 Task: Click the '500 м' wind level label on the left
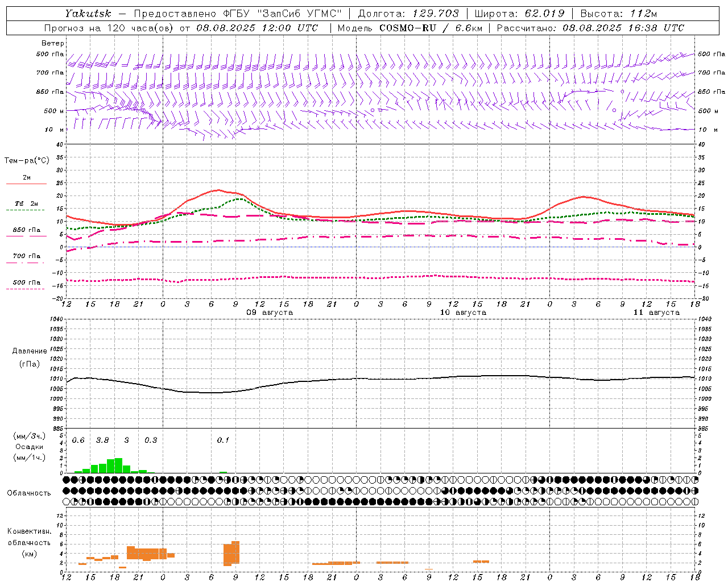pyautogui.click(x=54, y=111)
